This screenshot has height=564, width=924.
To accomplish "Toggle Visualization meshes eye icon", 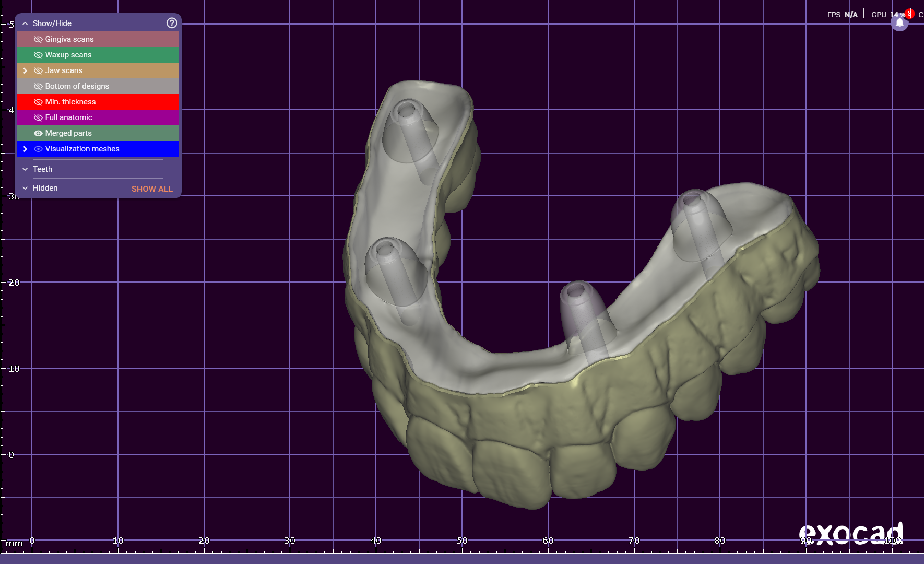I will tap(38, 149).
